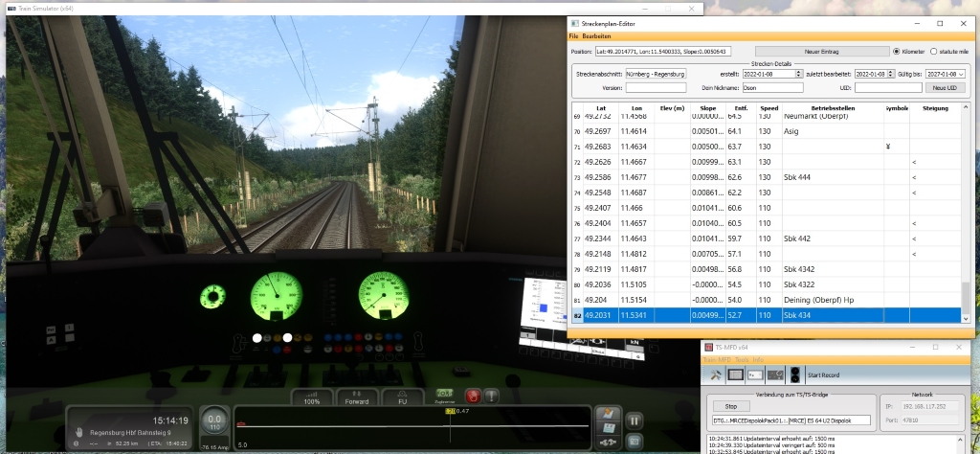Image resolution: width=980 pixels, height=454 pixels.
Task: Click the Speed column header
Action: tap(768, 108)
